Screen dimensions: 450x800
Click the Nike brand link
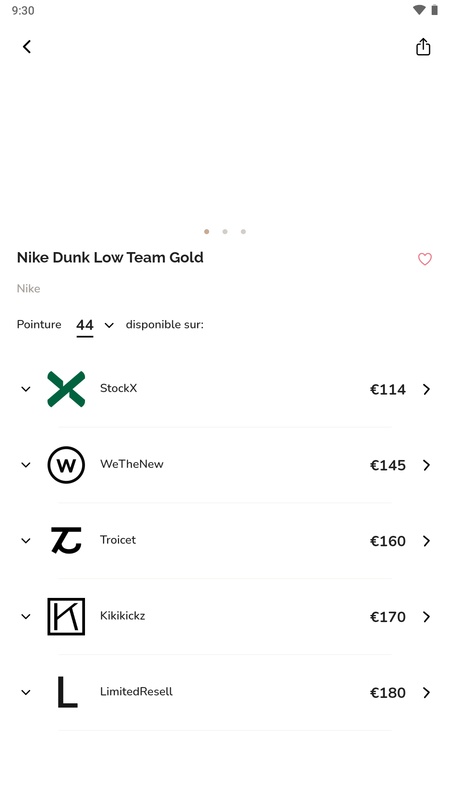pos(29,288)
